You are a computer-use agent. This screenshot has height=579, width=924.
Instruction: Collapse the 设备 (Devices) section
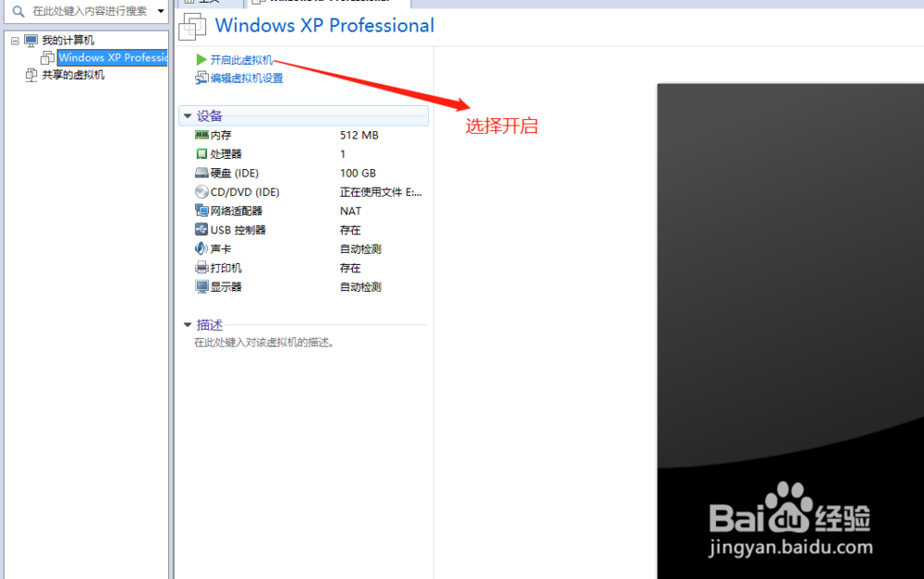point(188,116)
